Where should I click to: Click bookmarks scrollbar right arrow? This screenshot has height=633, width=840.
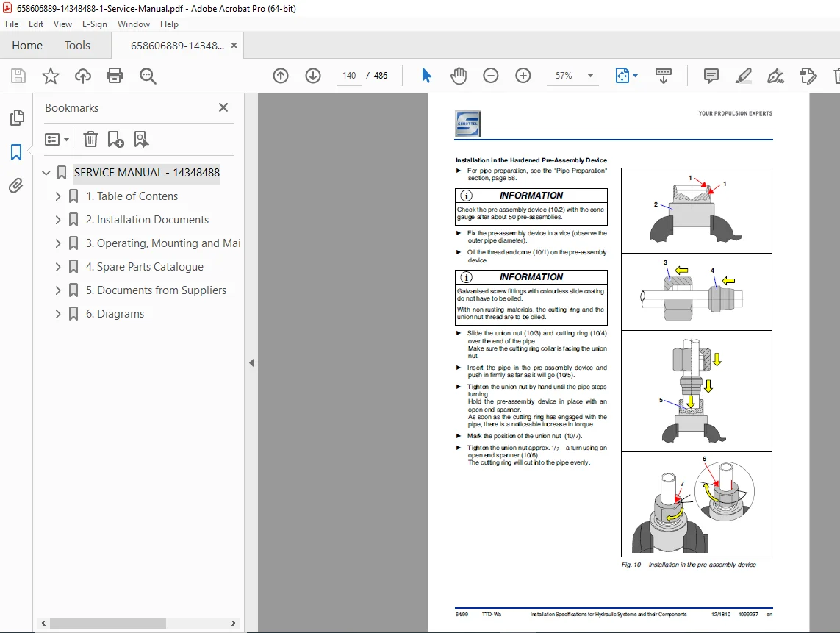[x=233, y=623]
